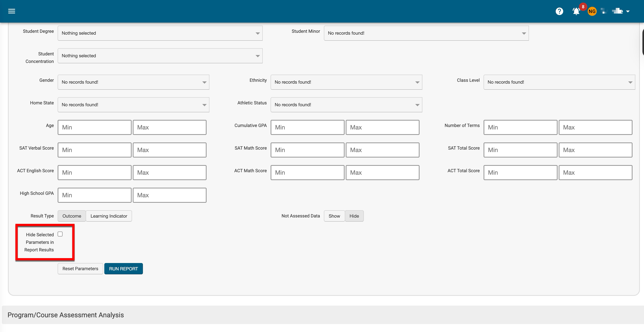
Task: Expand the Ethnicity dropdown
Action: point(346,82)
